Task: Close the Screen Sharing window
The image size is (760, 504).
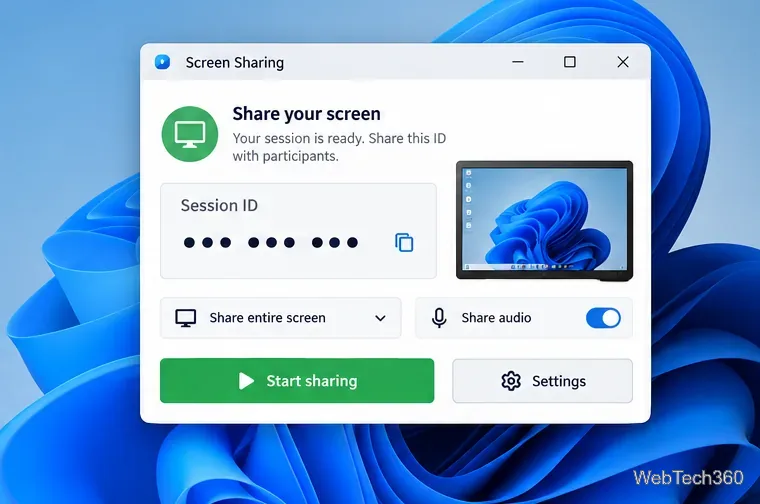Action: [623, 62]
